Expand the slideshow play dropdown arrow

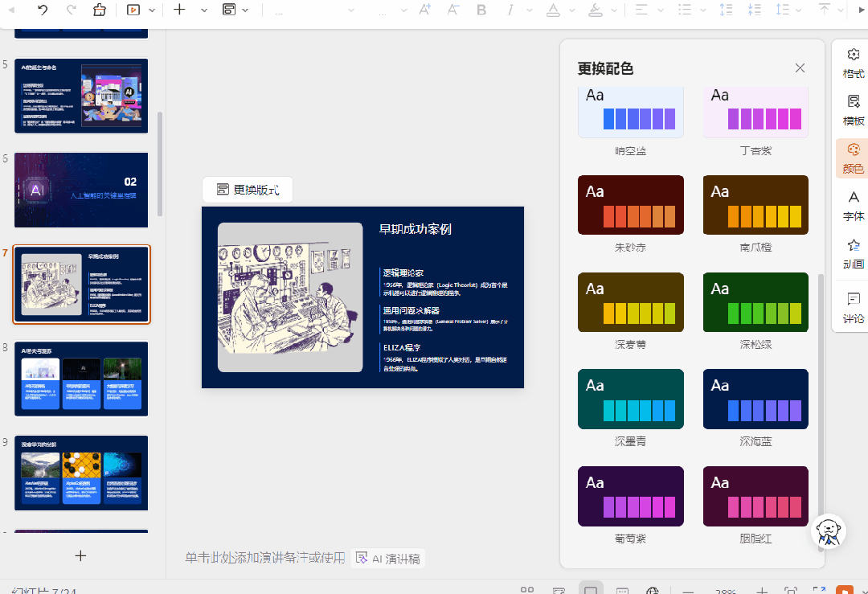152,10
